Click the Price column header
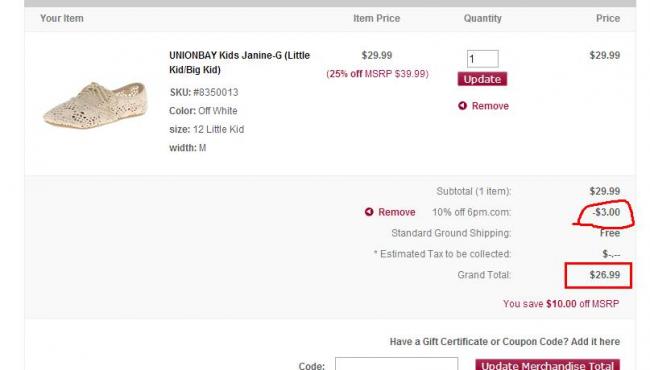Screen dimensions: 650x370 click(608, 18)
